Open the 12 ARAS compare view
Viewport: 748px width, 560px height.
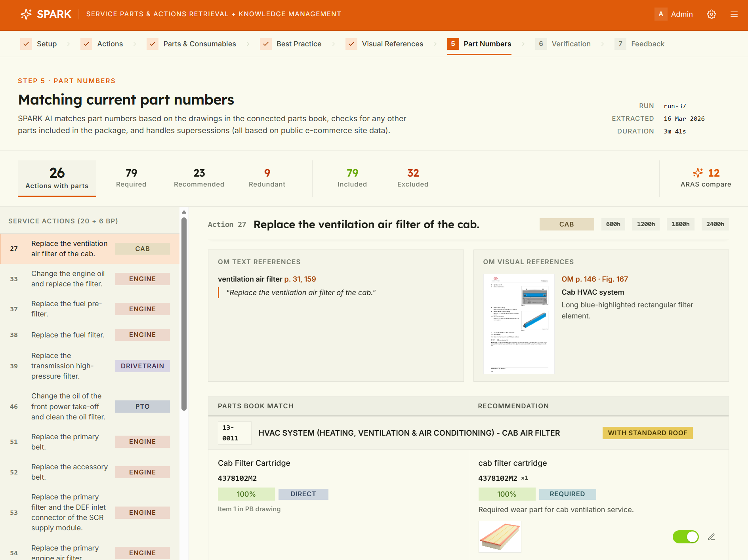(706, 178)
